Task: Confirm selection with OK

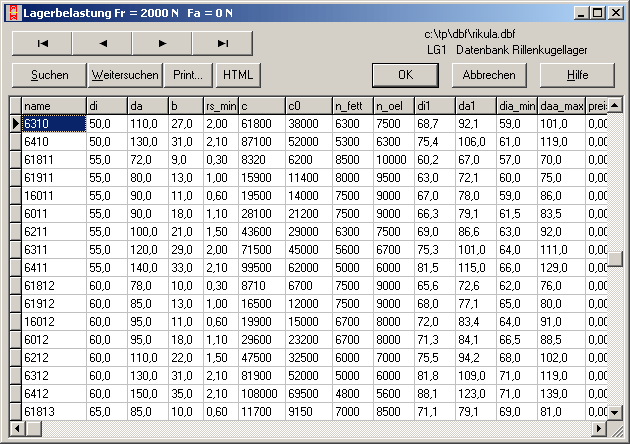Action: 405,75
